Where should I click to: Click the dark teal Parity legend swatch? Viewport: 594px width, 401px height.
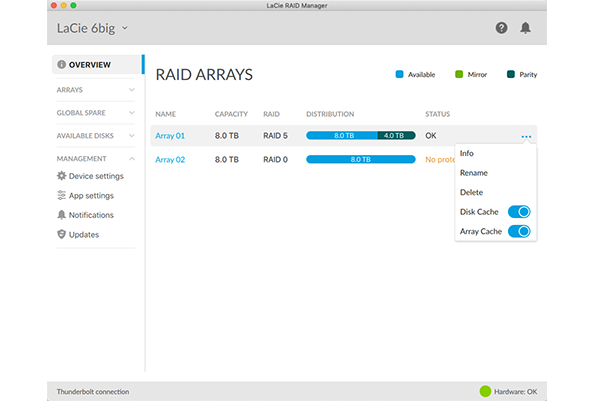point(511,74)
